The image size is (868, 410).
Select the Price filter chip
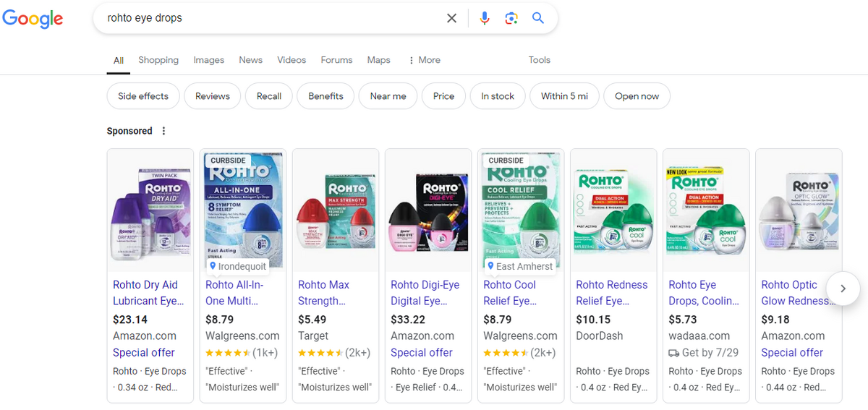click(x=444, y=96)
